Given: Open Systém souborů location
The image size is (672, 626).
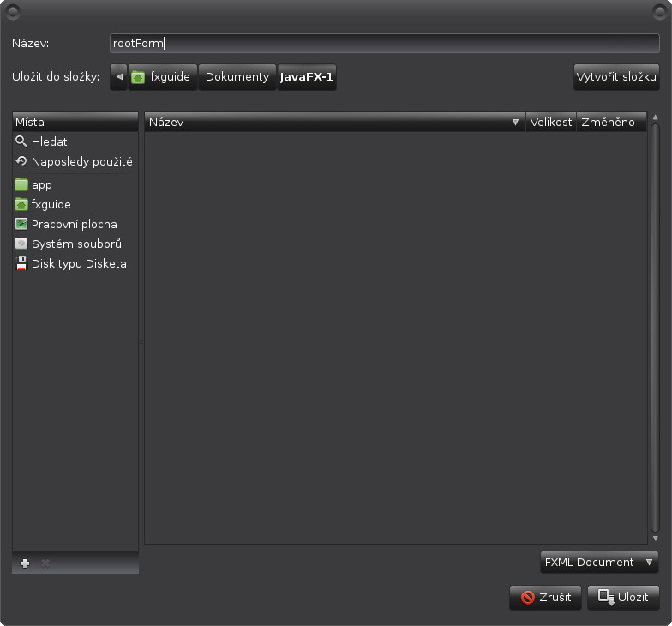Looking at the screenshot, I should click(75, 244).
